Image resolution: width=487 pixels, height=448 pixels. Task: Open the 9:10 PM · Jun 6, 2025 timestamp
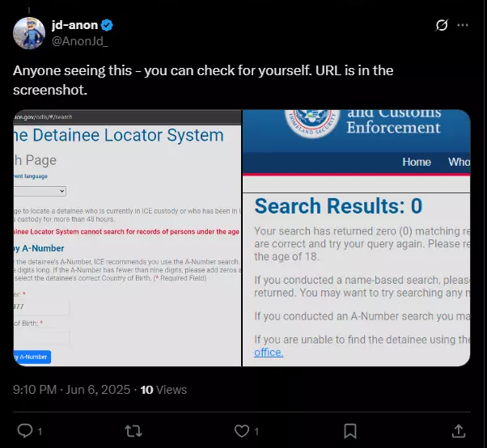click(x=72, y=389)
